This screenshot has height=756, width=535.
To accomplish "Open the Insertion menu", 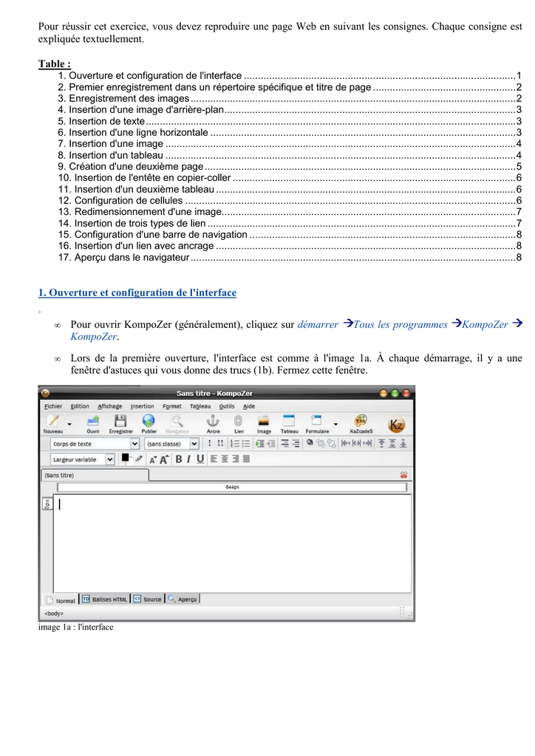I will tap(143, 407).
